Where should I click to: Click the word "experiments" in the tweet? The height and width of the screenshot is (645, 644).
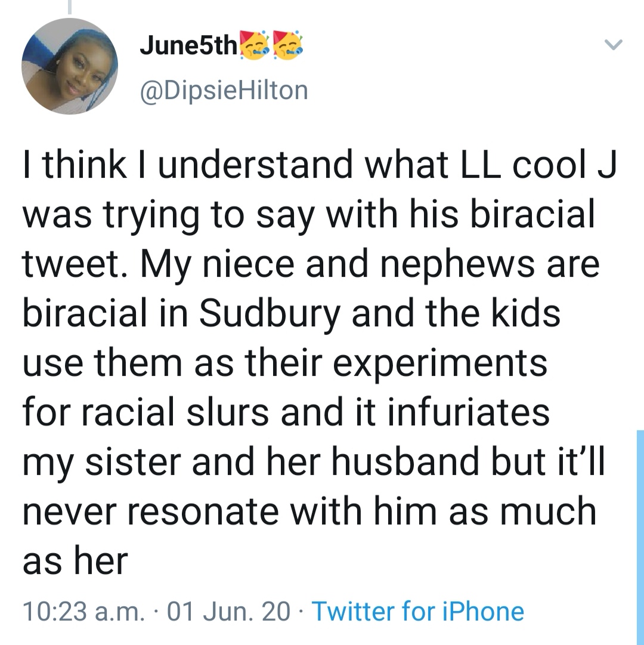[x=439, y=363]
